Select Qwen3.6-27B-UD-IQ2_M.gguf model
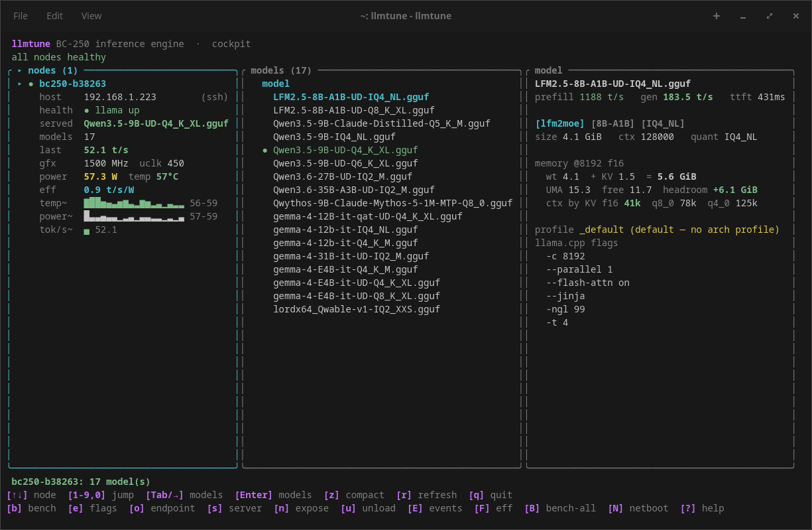812x530 pixels. pyautogui.click(x=343, y=176)
